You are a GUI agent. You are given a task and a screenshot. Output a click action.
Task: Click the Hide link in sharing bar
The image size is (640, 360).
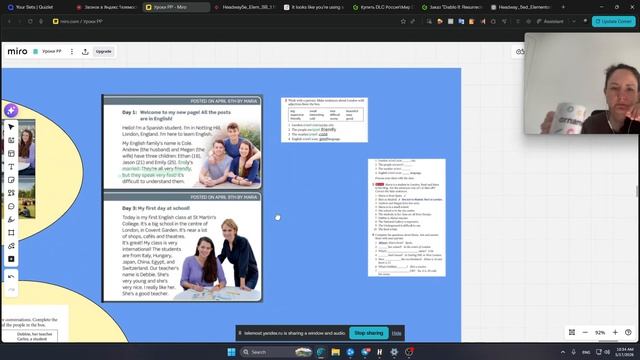[x=396, y=333]
